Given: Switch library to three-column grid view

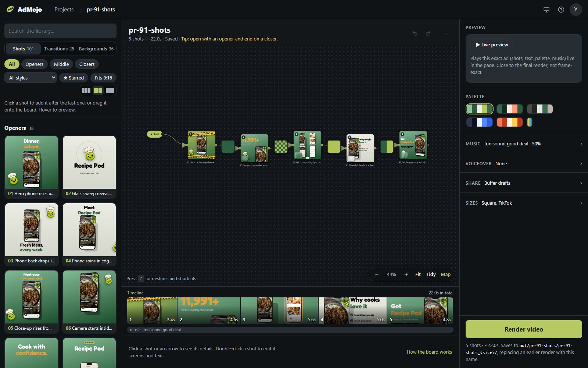Looking at the screenshot, I should 86,91.
